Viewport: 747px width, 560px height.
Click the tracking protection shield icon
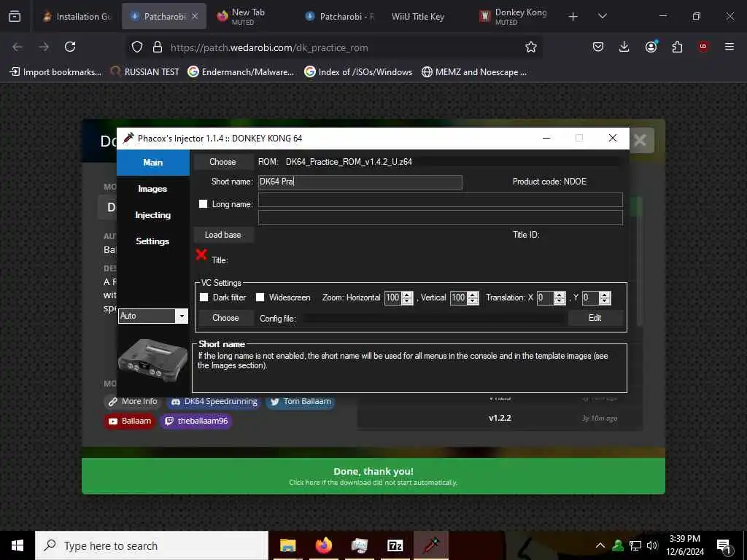point(137,47)
